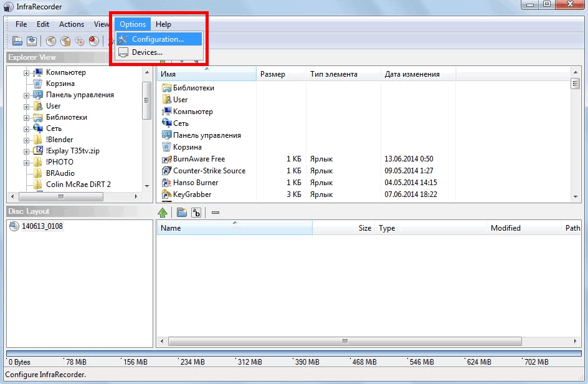Click the Remove minus icon in Disc Layout

click(x=216, y=213)
